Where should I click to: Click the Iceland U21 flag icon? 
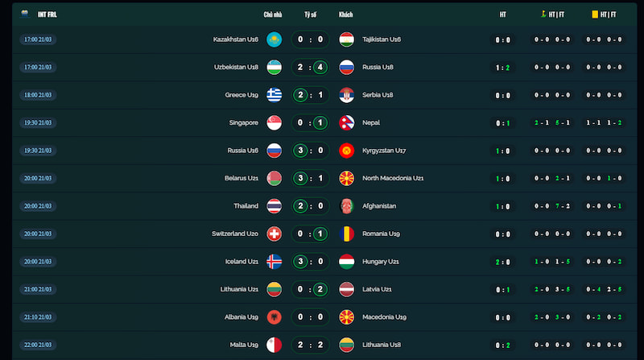point(274,262)
